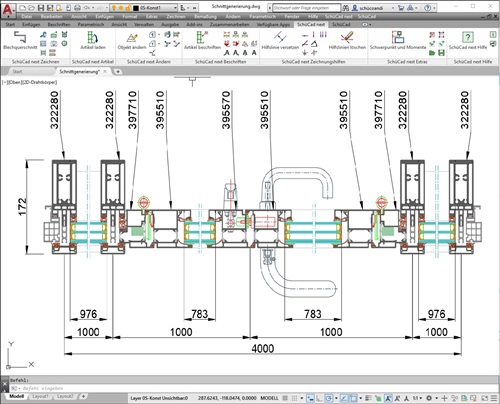
Task: Open Schwerpunkt und Momente tool
Action: click(398, 37)
